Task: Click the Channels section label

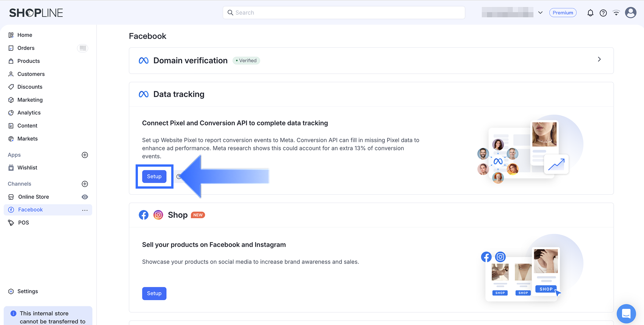Action: pos(20,184)
